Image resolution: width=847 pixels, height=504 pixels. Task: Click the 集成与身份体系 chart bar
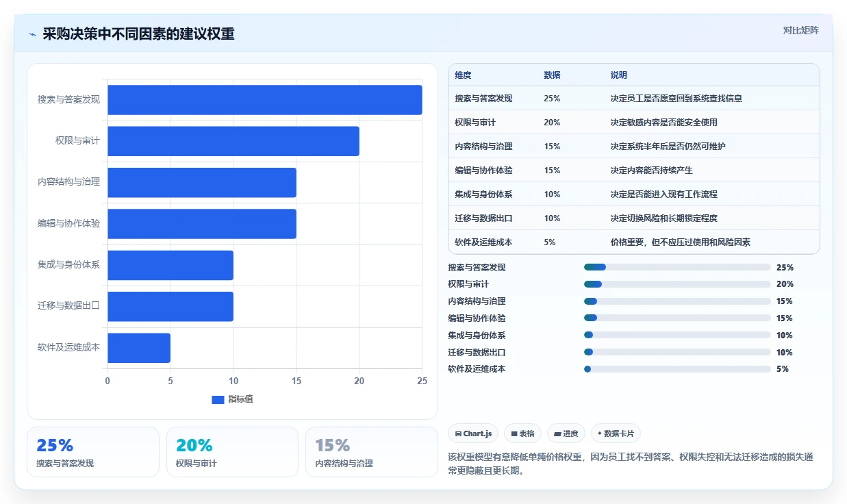coord(170,265)
